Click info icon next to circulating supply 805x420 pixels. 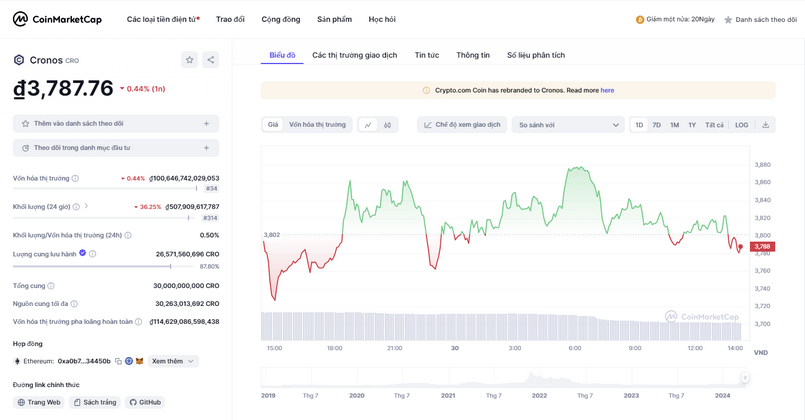pyautogui.click(x=92, y=254)
